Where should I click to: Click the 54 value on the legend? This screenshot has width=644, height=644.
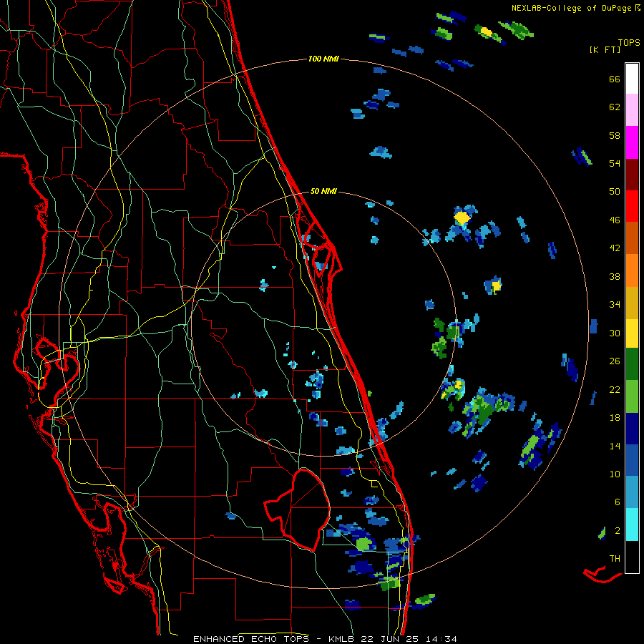615,163
